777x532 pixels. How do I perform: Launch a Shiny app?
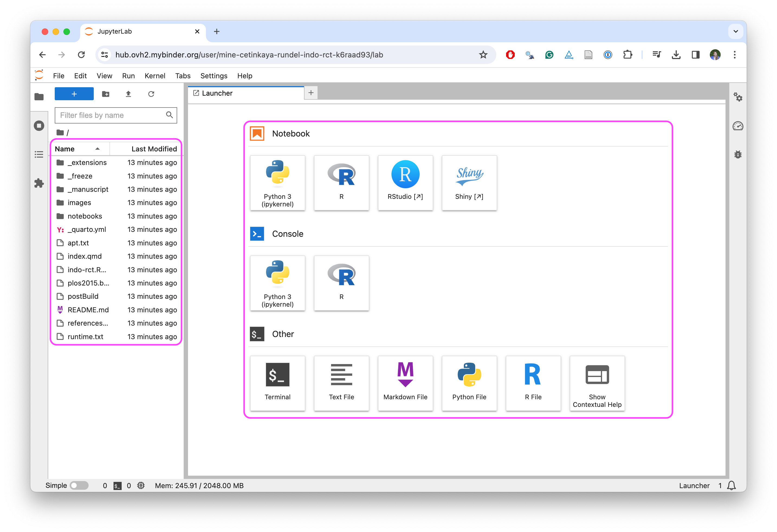pyautogui.click(x=469, y=183)
